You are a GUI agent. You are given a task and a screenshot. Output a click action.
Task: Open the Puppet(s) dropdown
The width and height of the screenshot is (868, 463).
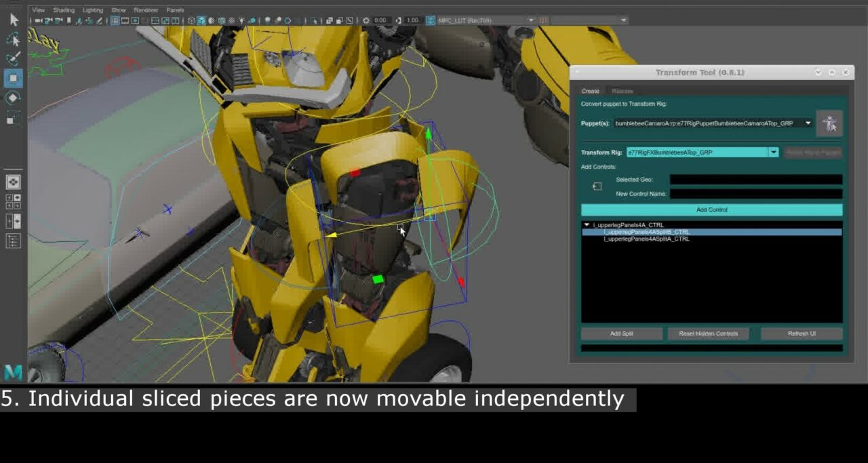coord(713,123)
